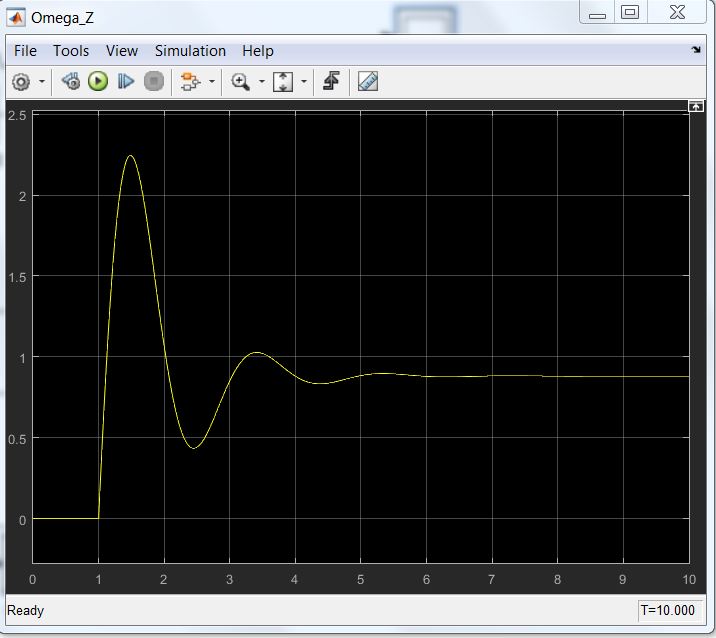716x638 pixels.
Task: Run the simulation with the green play button
Action: click(x=98, y=82)
